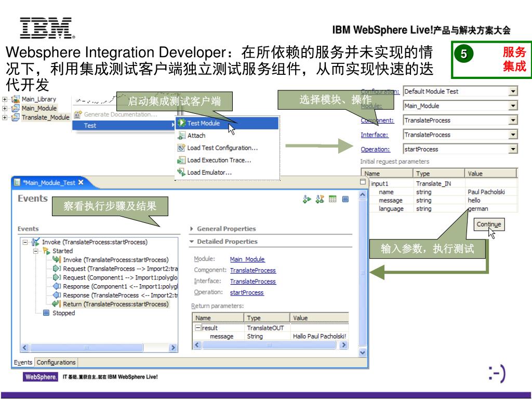Click the Continue button
This screenshot has height=399, width=532.
(489, 224)
